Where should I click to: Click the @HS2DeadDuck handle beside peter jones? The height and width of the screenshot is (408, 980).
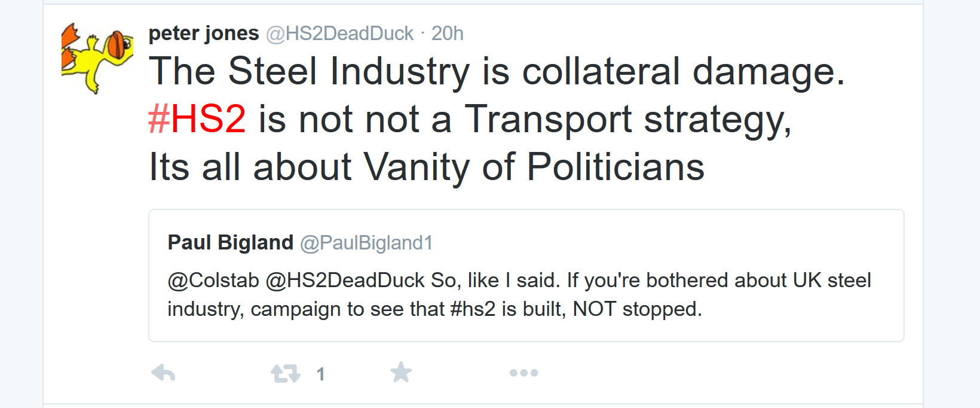pyautogui.click(x=339, y=34)
